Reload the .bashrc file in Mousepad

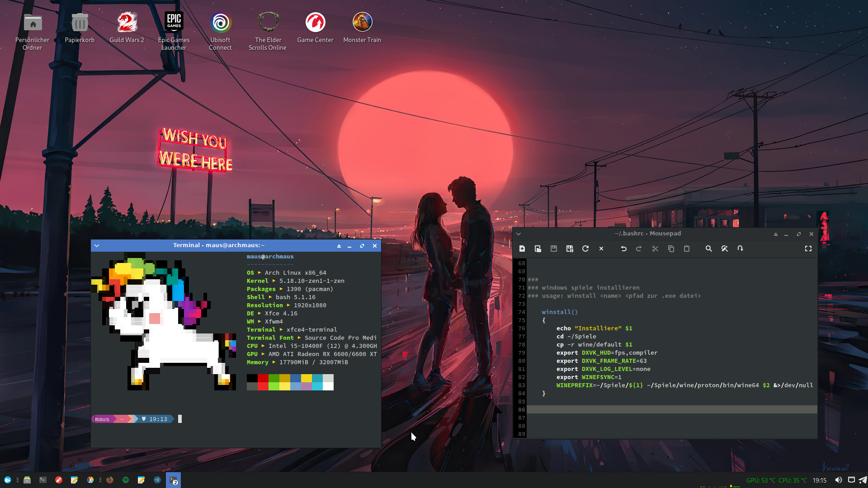click(x=585, y=249)
